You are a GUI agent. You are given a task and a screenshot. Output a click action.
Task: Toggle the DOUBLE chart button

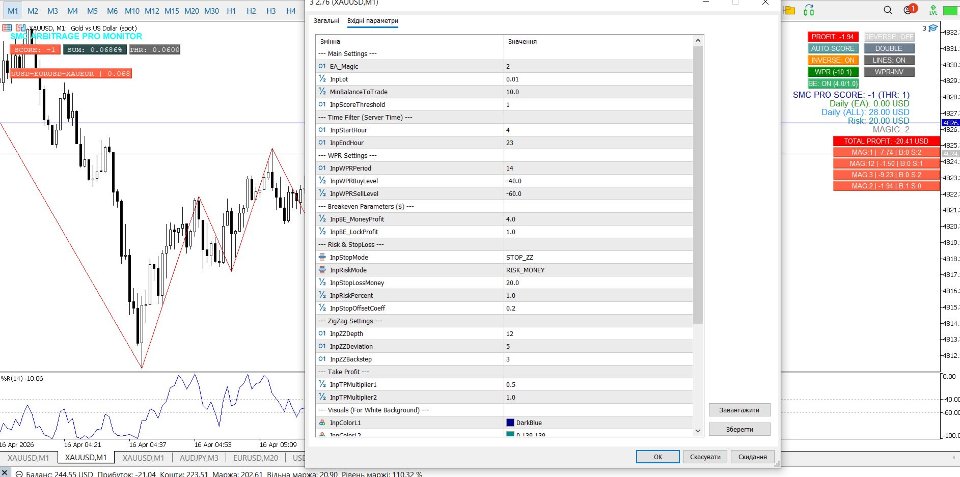(889, 48)
